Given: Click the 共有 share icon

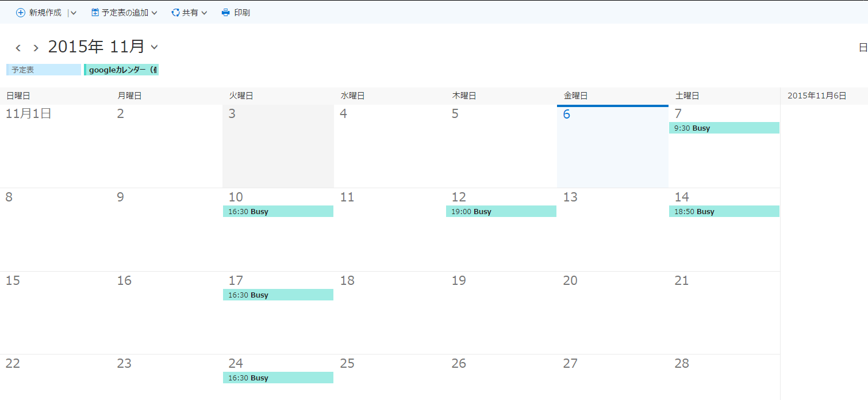Looking at the screenshot, I should click(175, 13).
